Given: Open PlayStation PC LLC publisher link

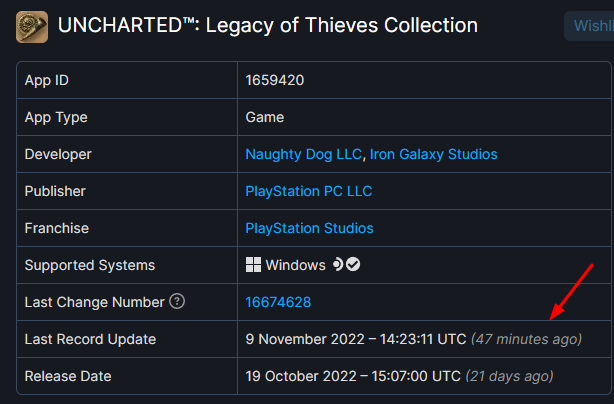Looking at the screenshot, I should (x=309, y=191).
